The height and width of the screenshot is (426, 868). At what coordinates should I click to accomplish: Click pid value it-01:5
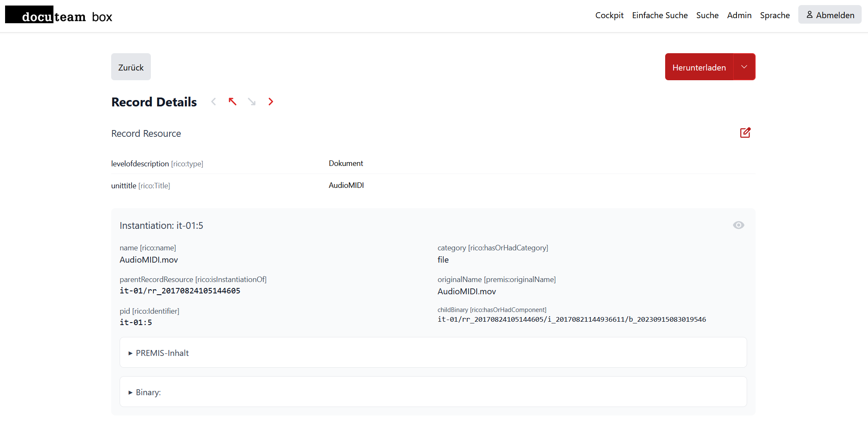click(136, 322)
